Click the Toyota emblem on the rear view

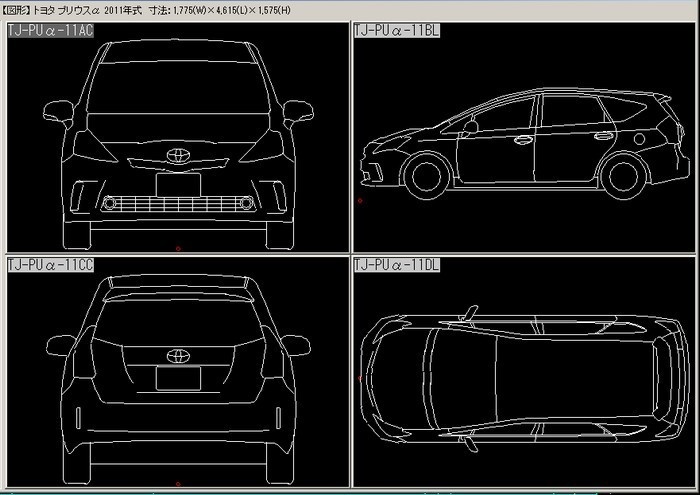click(x=178, y=356)
